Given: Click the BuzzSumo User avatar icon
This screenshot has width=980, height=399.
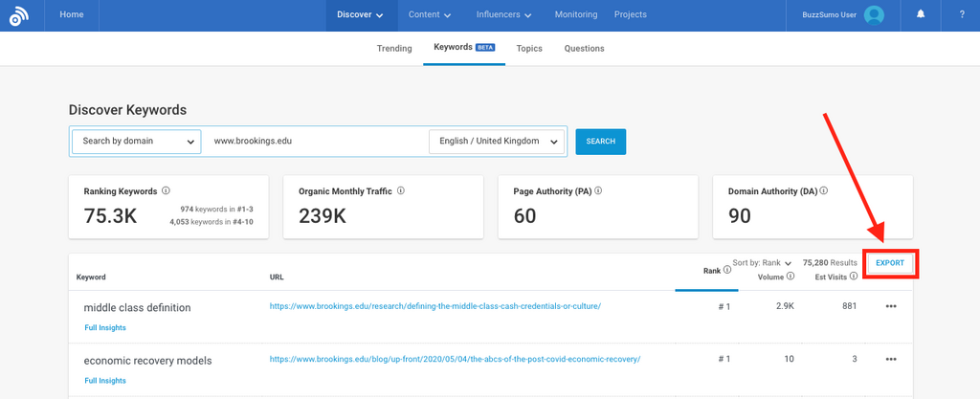Looking at the screenshot, I should tap(873, 15).
